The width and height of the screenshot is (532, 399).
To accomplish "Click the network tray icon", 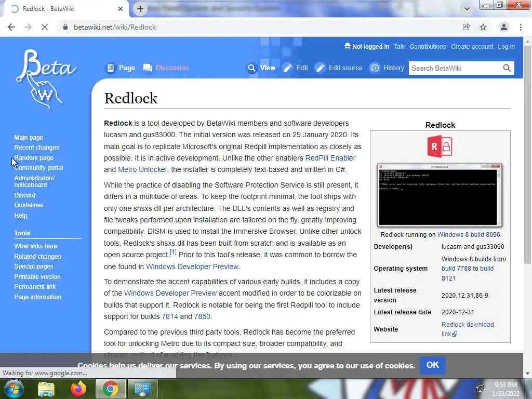I will pyautogui.click(x=480, y=389).
